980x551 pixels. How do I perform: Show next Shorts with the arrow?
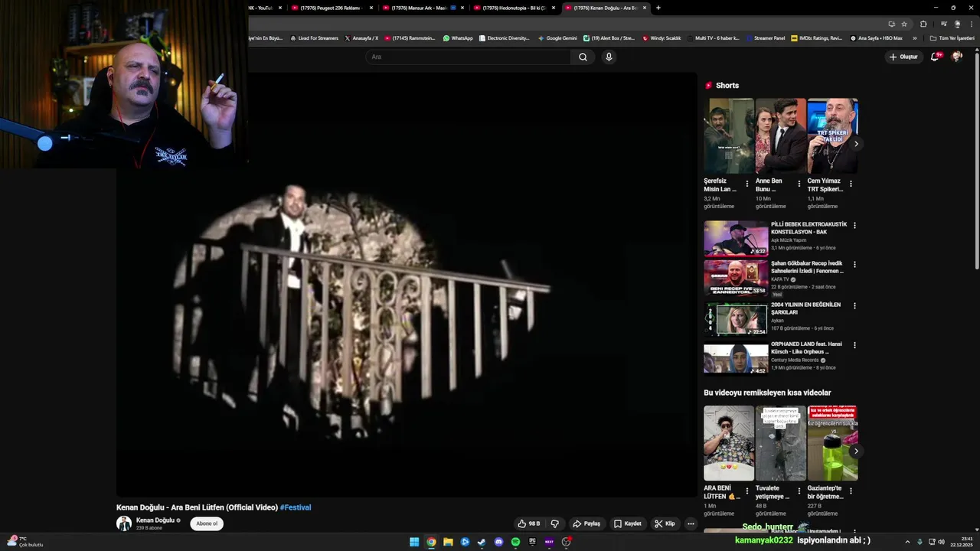click(x=856, y=143)
